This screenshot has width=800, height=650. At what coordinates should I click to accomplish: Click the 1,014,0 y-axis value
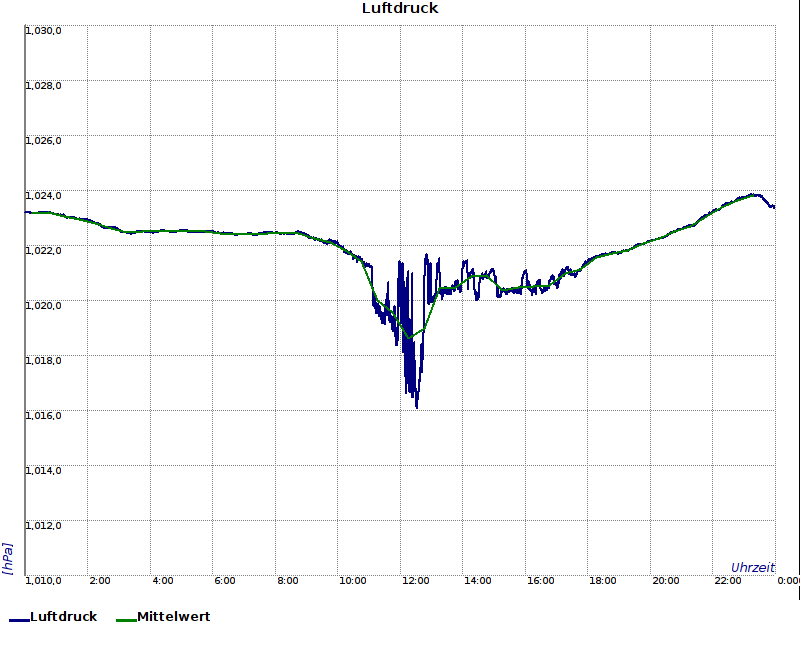tap(43, 470)
